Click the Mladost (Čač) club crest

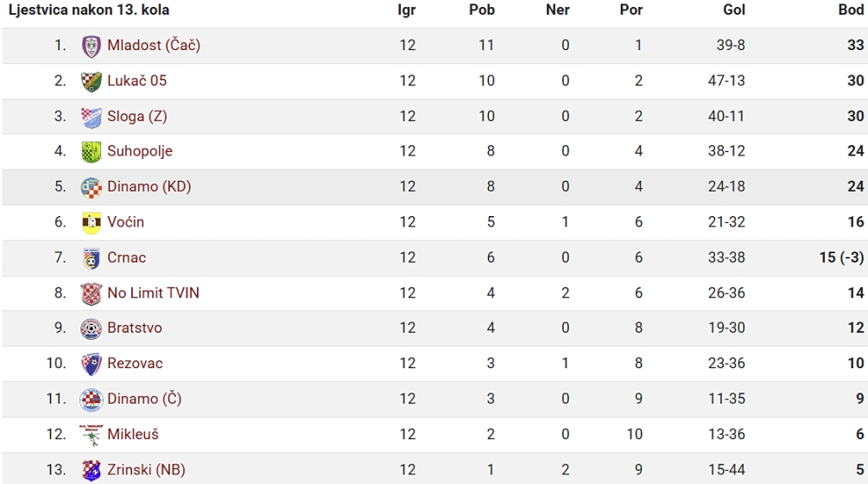(x=92, y=46)
